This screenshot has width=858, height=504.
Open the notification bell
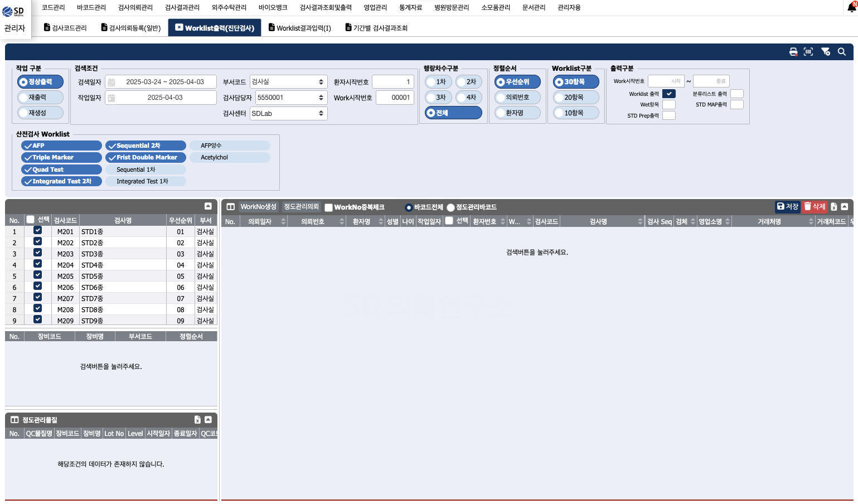(x=851, y=7)
